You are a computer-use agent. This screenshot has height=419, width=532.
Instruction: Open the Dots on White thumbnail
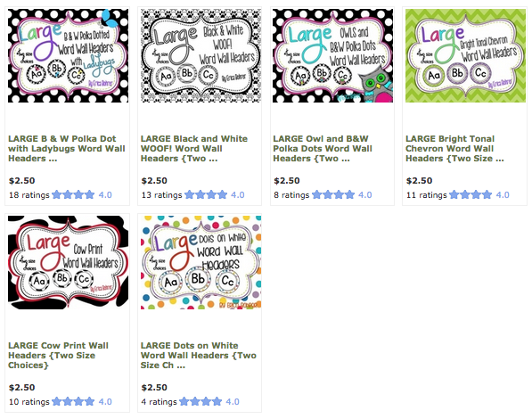point(201,262)
